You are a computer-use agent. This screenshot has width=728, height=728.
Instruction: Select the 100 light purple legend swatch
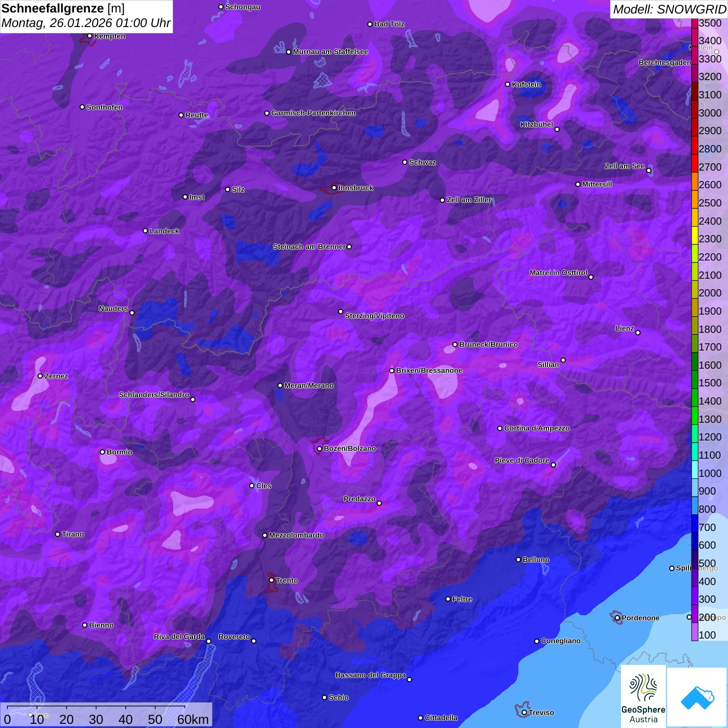coord(695,631)
